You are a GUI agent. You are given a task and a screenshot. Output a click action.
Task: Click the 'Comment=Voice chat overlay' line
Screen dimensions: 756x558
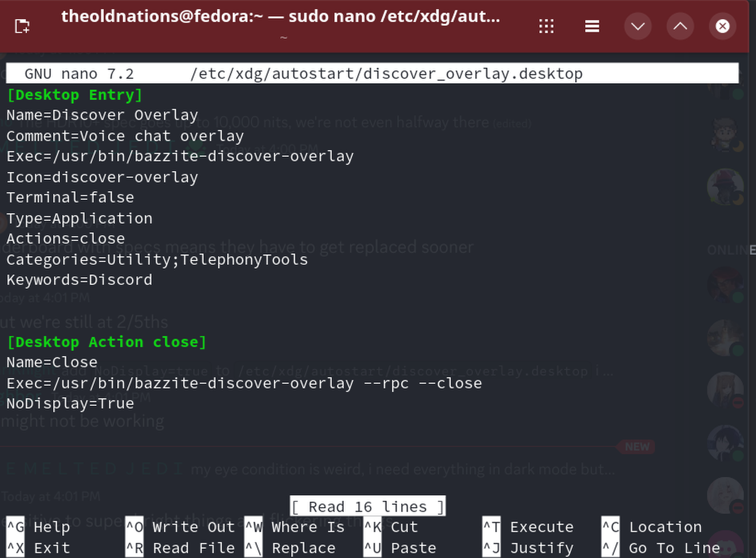point(125,136)
